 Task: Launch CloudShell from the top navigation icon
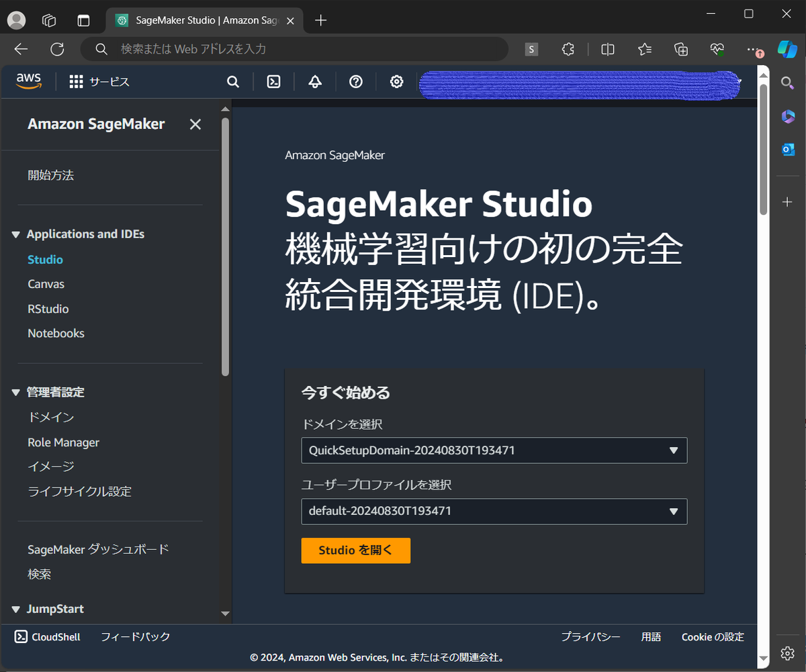click(x=274, y=82)
